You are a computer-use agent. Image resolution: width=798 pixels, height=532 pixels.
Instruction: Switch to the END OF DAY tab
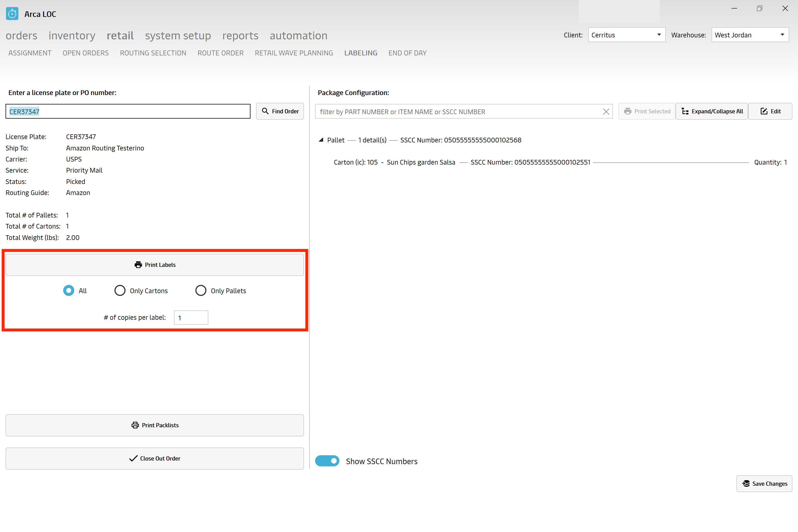pos(408,53)
